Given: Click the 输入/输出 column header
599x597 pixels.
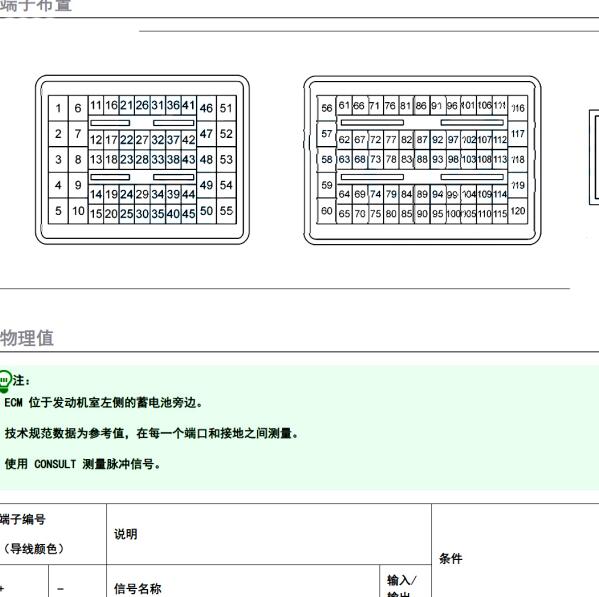Looking at the screenshot, I should coord(401,587).
